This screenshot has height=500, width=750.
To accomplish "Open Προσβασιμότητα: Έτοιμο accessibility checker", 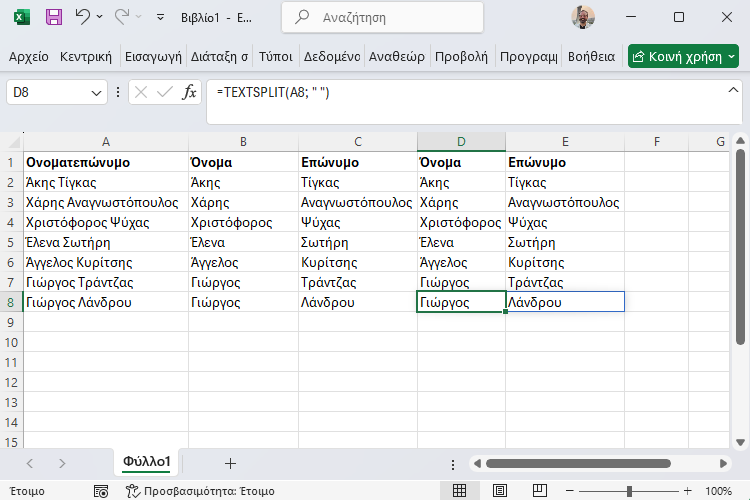I will [200, 491].
